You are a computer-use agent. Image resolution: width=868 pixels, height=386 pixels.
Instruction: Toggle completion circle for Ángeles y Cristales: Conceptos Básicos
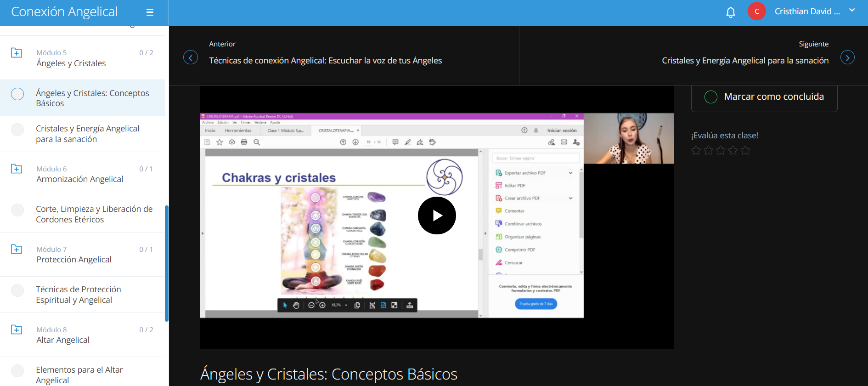(17, 94)
